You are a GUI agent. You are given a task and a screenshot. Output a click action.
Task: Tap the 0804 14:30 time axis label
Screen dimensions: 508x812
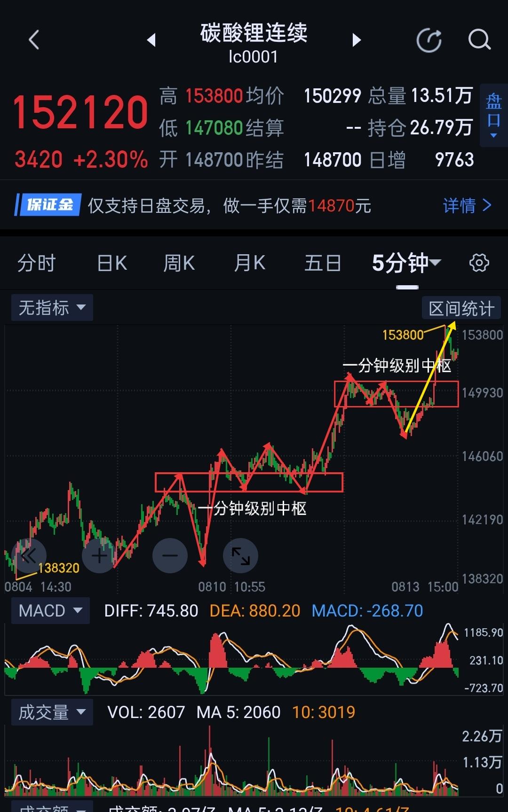tap(38, 587)
